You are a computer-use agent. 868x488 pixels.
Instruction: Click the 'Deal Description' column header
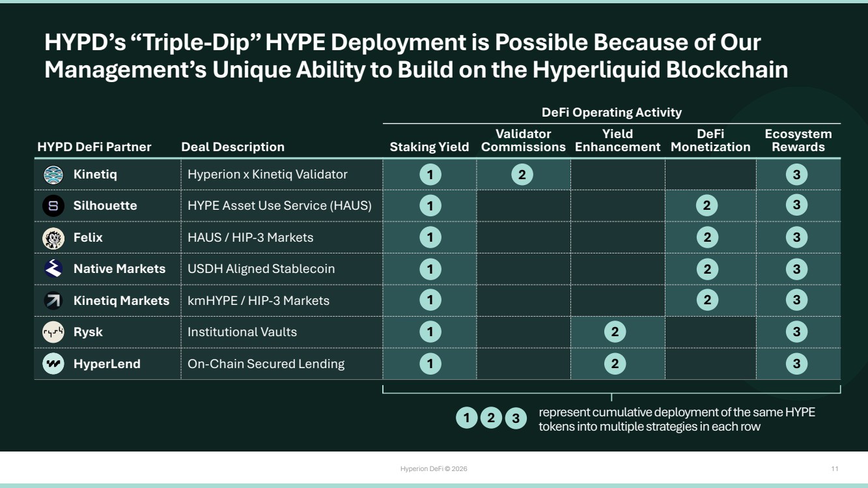coord(232,147)
